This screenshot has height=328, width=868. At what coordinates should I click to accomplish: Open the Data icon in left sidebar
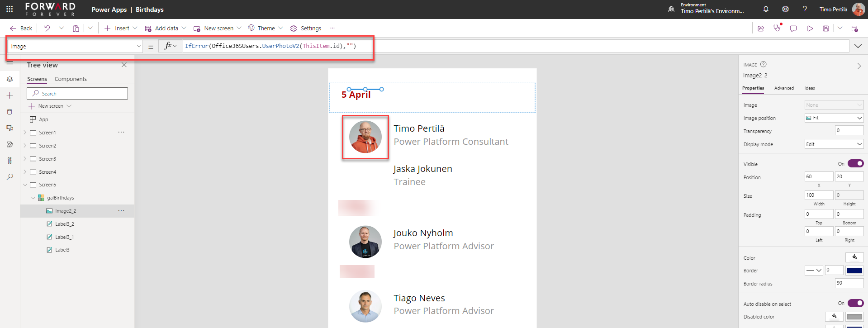[x=9, y=112]
